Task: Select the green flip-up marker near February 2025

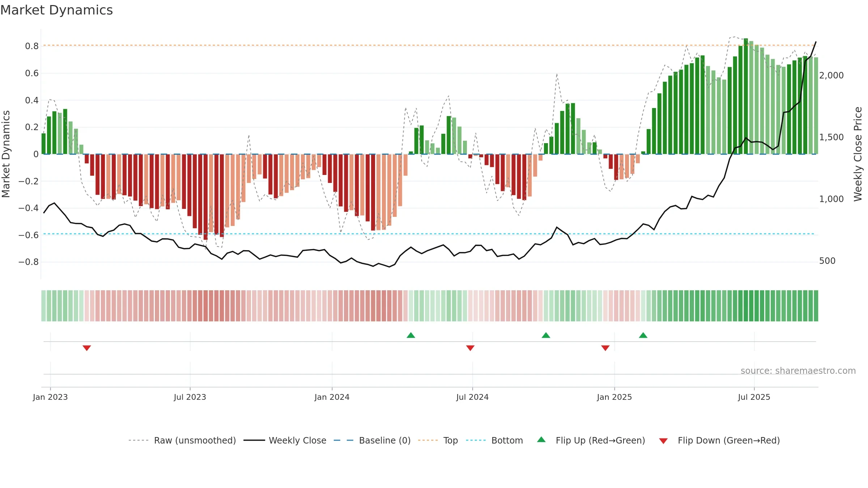Action: [x=643, y=335]
